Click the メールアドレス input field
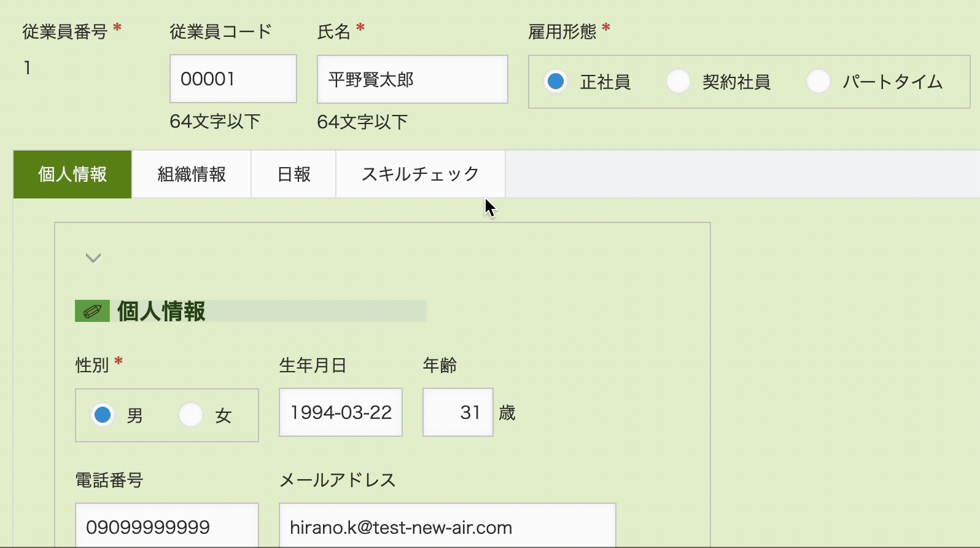Viewport: 980px width, 548px height. click(x=447, y=526)
